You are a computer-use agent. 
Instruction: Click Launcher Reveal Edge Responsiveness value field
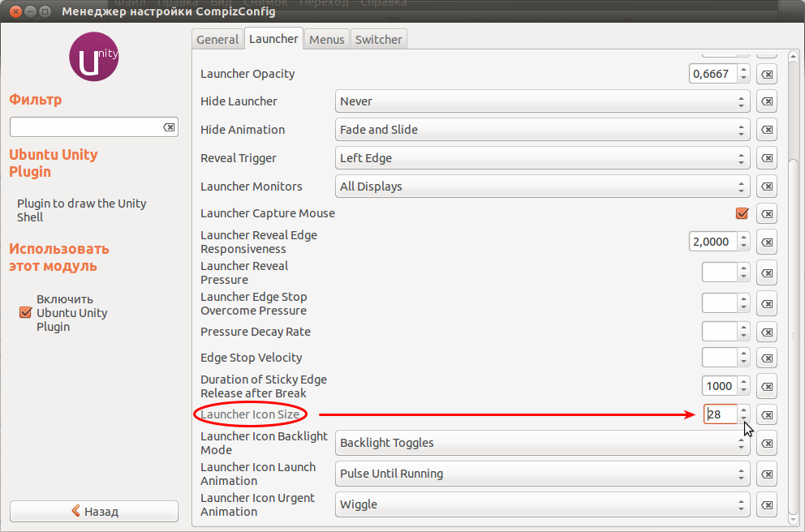713,242
